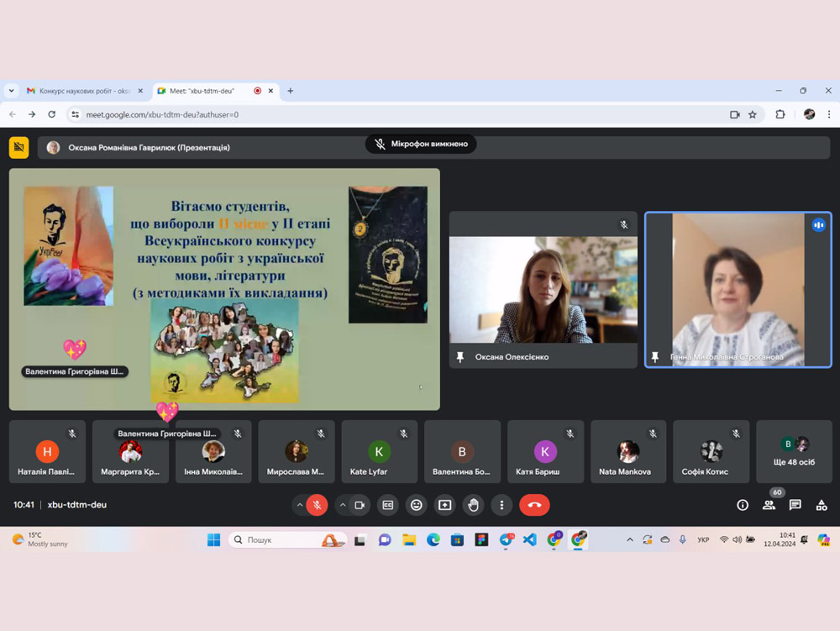Viewport: 840px width, 631px height.
Task: Expand the video settings arrow beside camera
Action: [342, 505]
